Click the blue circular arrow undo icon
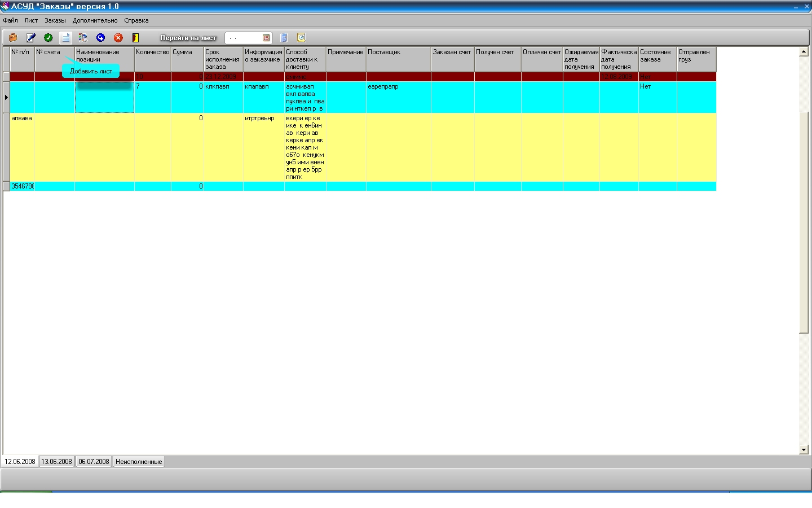The width and height of the screenshot is (812, 508). coord(100,38)
